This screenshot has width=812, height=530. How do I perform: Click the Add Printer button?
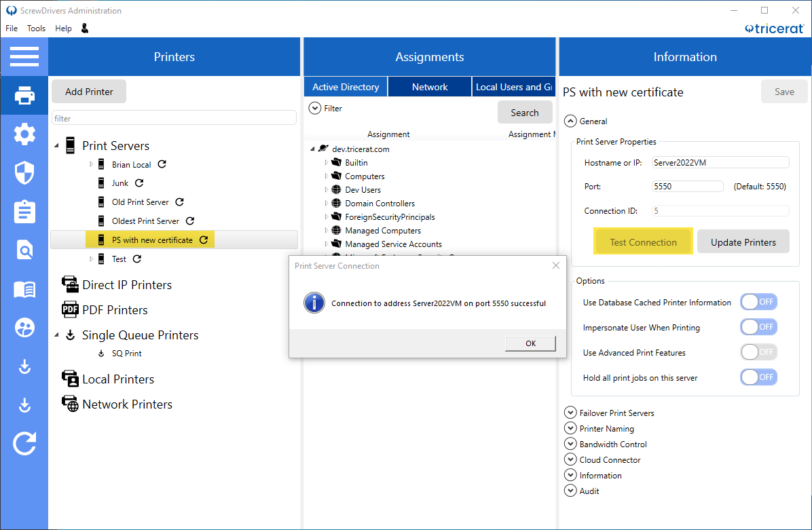(x=89, y=92)
